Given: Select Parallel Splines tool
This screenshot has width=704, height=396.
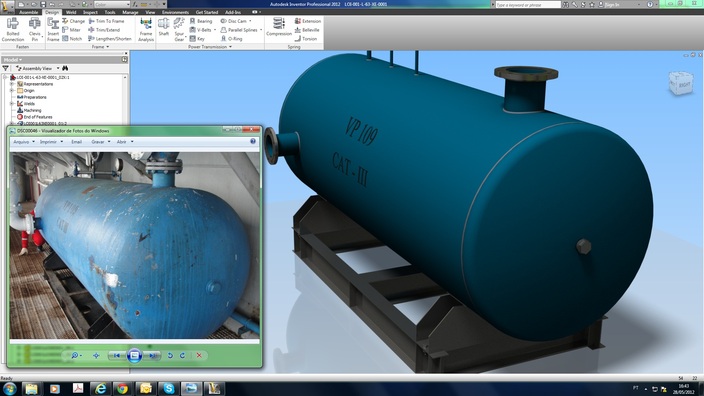Looking at the screenshot, I should [241, 30].
